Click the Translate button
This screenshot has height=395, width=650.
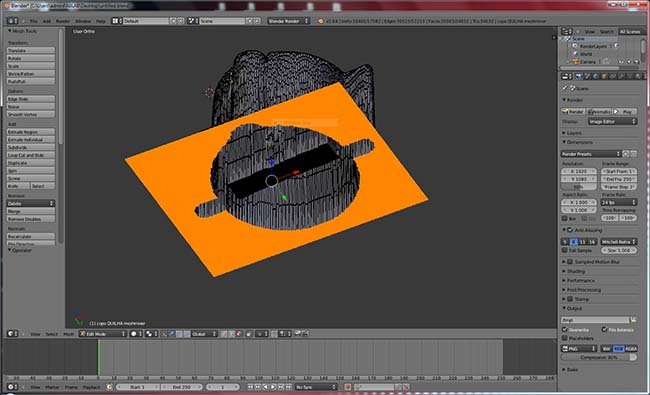[x=31, y=50]
